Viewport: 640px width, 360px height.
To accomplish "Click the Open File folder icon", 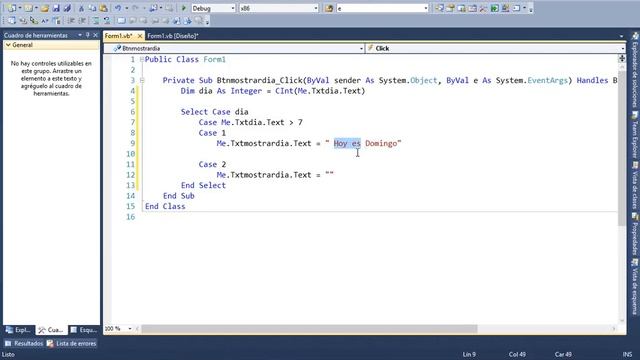I will 44,8.
